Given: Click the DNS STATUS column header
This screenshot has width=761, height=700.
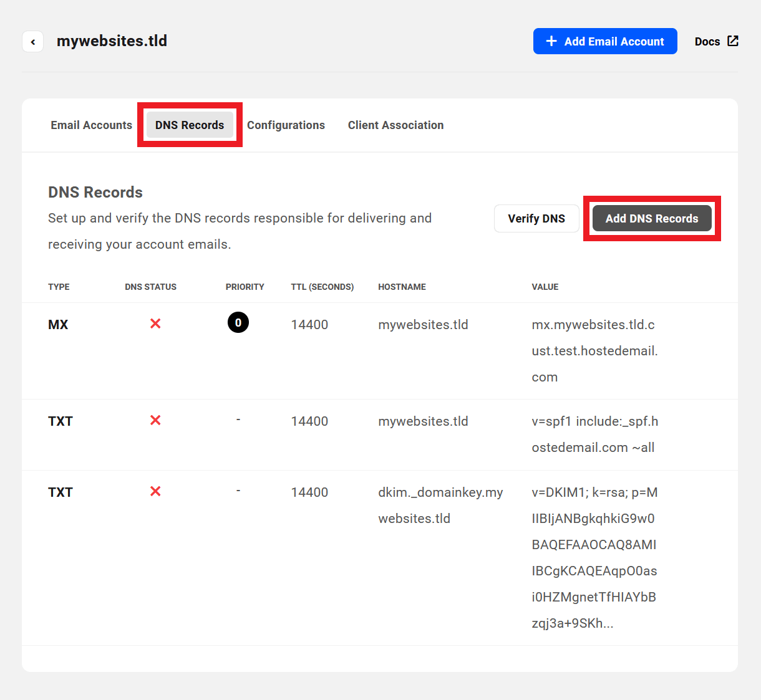Looking at the screenshot, I should 150,287.
